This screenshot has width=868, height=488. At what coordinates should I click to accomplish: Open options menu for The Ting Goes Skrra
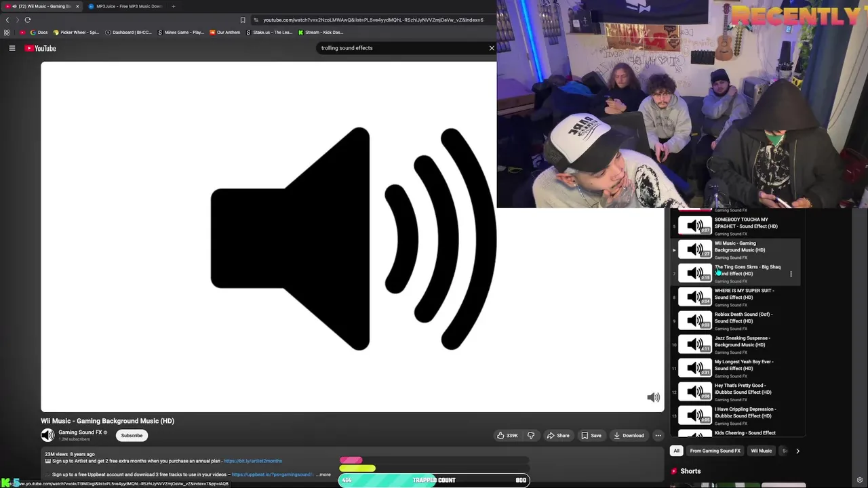[x=791, y=274]
